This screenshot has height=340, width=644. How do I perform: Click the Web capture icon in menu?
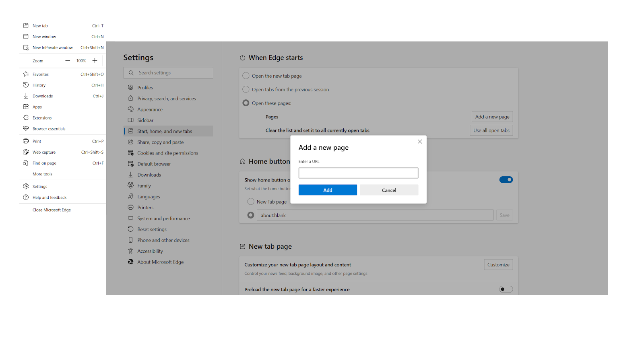coord(26,152)
